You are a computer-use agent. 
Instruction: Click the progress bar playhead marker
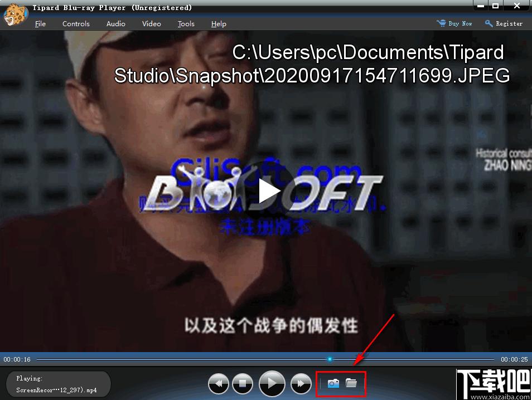[x=330, y=359]
